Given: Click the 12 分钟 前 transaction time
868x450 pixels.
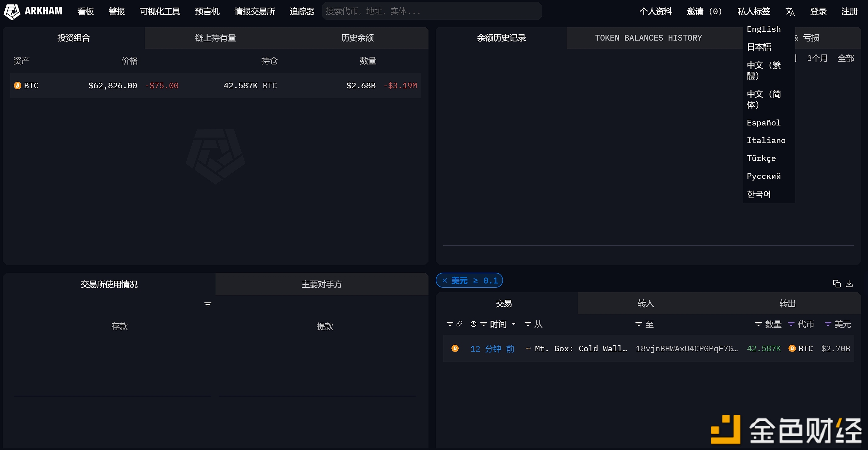Looking at the screenshot, I should tap(492, 349).
